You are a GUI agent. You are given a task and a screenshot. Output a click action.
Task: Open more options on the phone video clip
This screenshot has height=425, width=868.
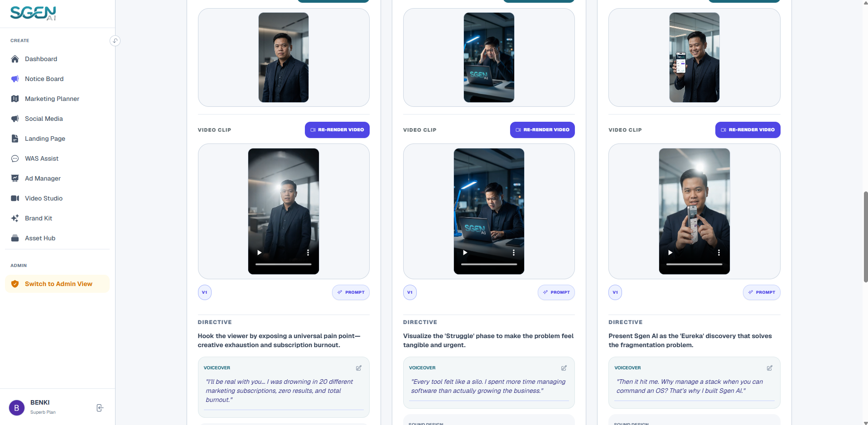click(x=719, y=253)
